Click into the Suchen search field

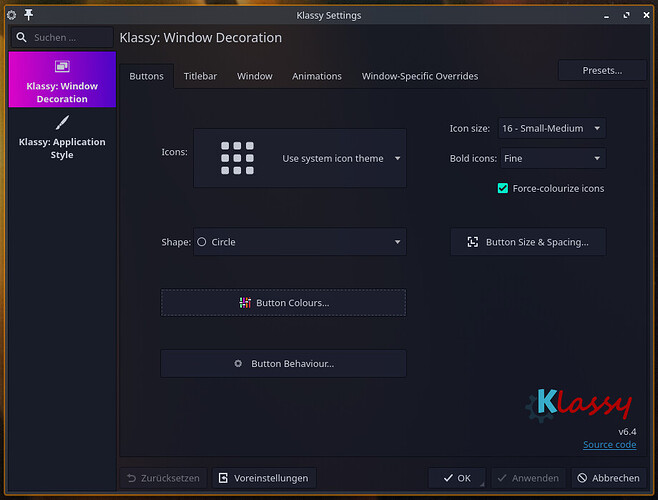70,37
